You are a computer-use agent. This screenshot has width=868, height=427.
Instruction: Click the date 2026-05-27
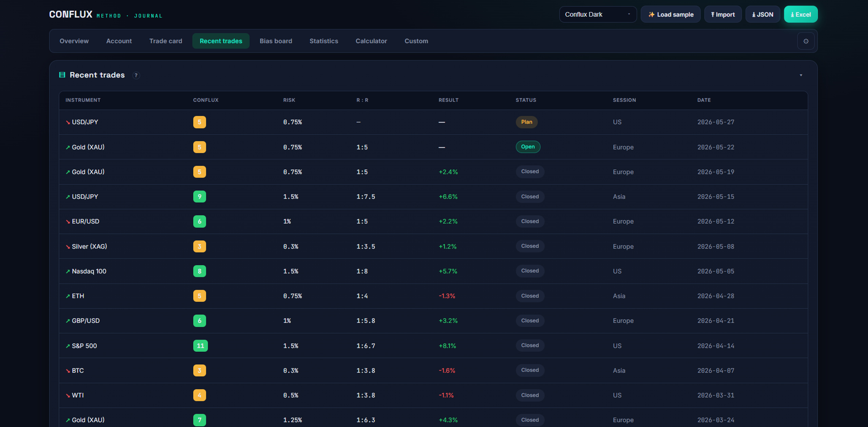point(716,122)
